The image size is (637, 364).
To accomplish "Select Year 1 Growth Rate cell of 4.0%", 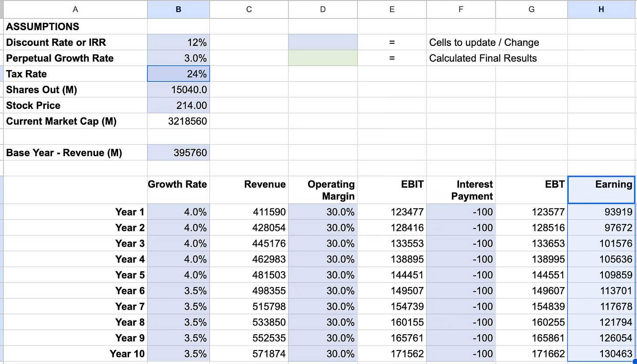I will click(x=178, y=212).
